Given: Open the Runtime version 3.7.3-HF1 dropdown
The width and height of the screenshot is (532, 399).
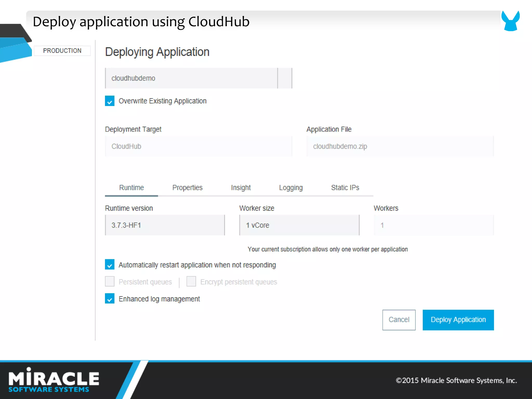Looking at the screenshot, I should pyautogui.click(x=165, y=225).
